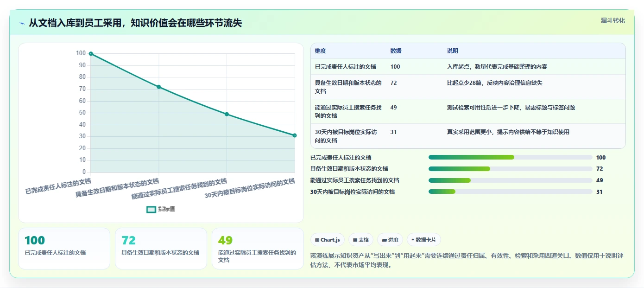644x288 pixels.
Task: Click the 漏斗转化 label in the header
Action: pos(612,21)
